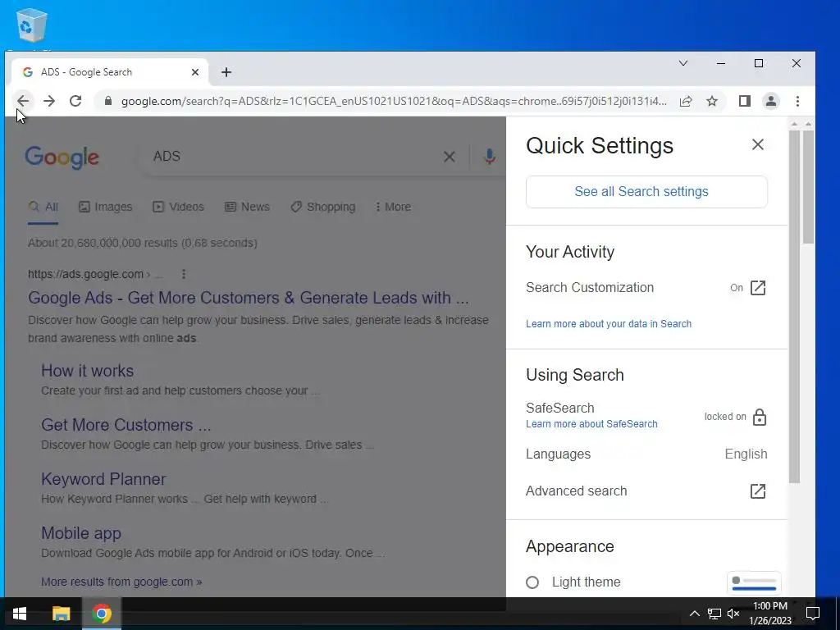Click the Quick Settings panel scrollbar thumb
This screenshot has height=630, width=840.
click(x=794, y=305)
